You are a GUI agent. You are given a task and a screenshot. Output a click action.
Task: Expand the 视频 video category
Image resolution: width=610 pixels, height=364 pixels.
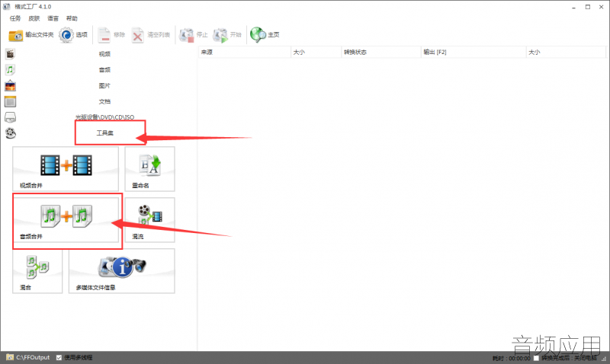point(101,54)
